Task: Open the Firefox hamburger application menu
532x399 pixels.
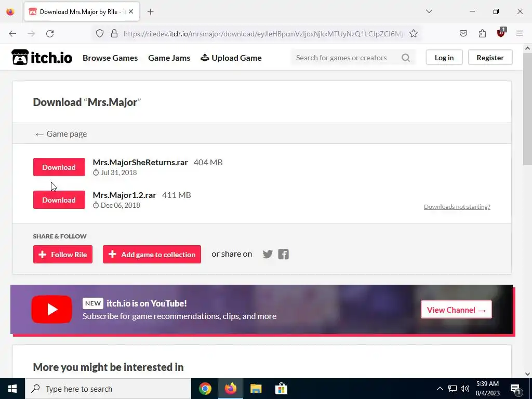Action: pyautogui.click(x=520, y=33)
